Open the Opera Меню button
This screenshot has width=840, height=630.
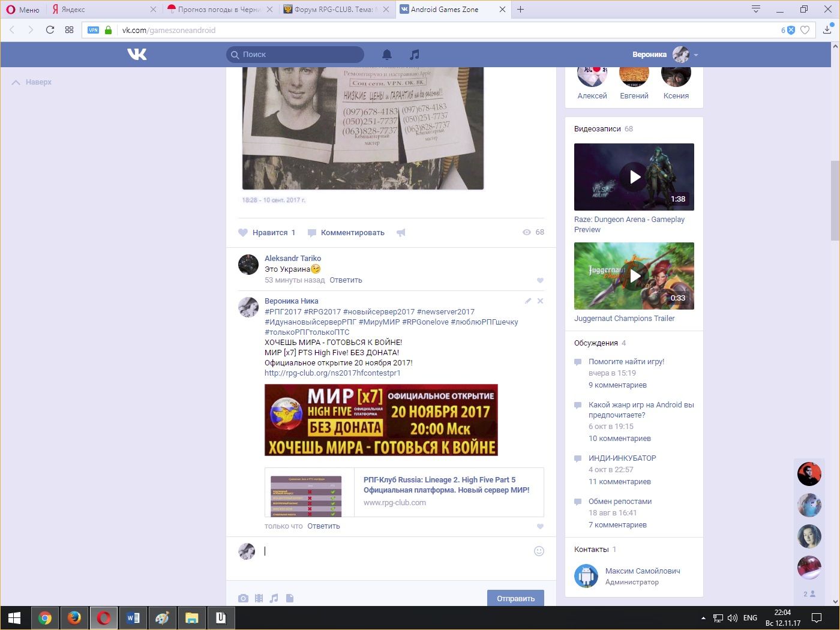click(23, 10)
